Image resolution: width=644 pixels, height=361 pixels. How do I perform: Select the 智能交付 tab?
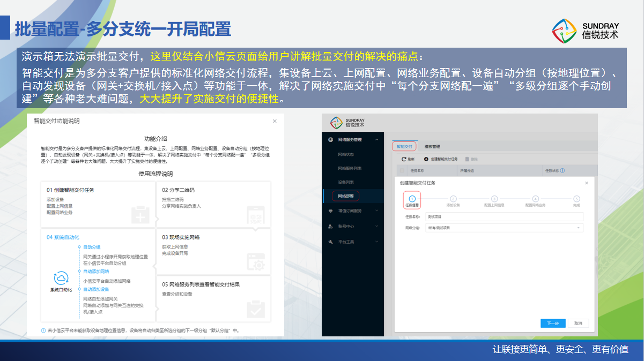pyautogui.click(x=404, y=146)
